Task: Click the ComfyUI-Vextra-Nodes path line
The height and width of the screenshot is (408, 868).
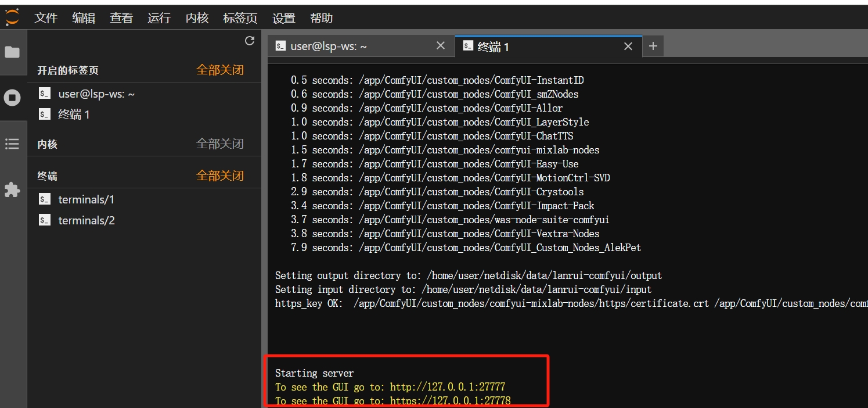Action: (445, 234)
